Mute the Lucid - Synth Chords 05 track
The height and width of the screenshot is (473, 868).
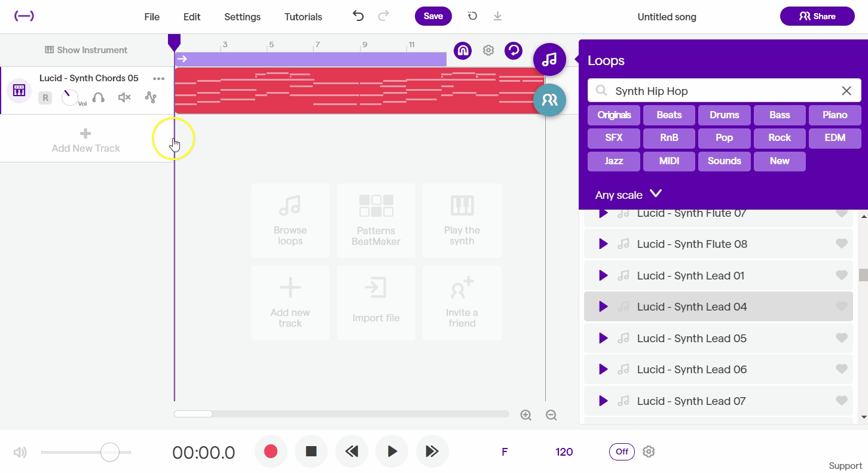[124, 97]
